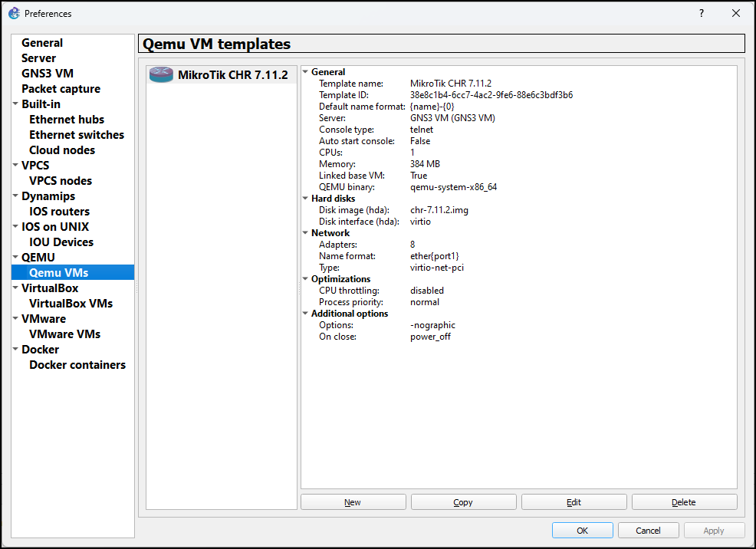Click the Adapters 8 value
Image resolution: width=756 pixels, height=549 pixels.
coord(413,245)
